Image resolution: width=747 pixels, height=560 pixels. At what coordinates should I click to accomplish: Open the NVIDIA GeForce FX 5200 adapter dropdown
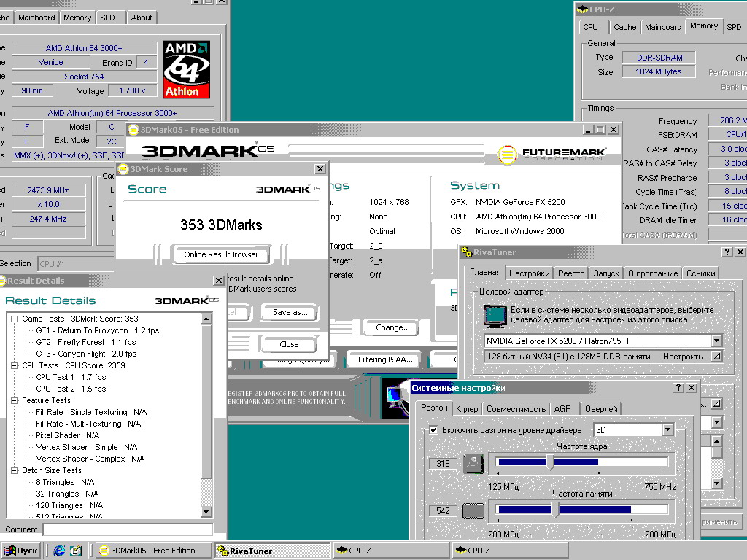(x=716, y=341)
